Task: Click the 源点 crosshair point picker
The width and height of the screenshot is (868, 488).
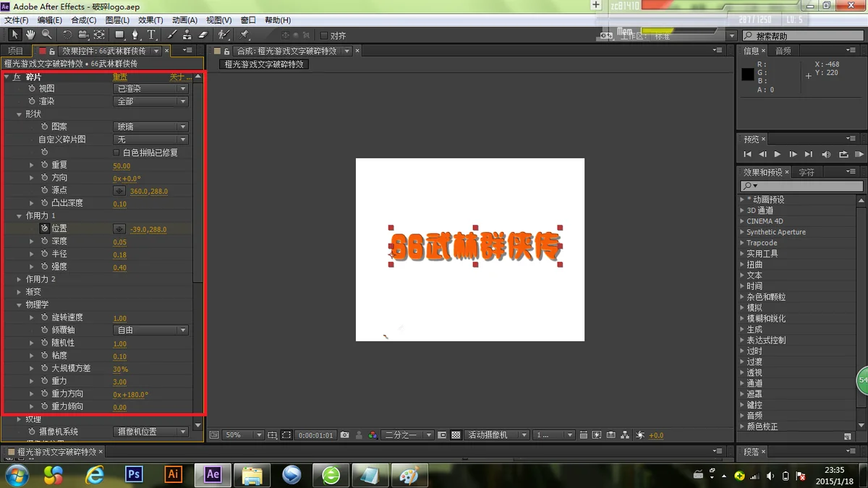Action: [x=119, y=191]
